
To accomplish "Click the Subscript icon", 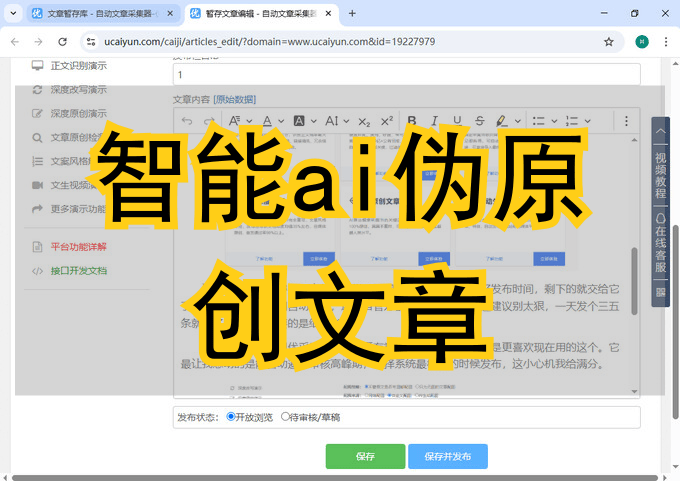I will pos(364,121).
